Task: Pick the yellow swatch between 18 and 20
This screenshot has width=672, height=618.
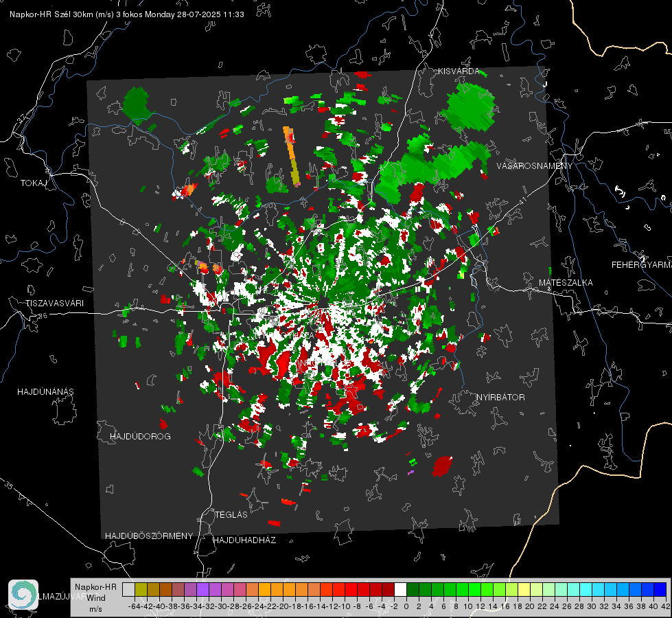Action: coord(524,589)
